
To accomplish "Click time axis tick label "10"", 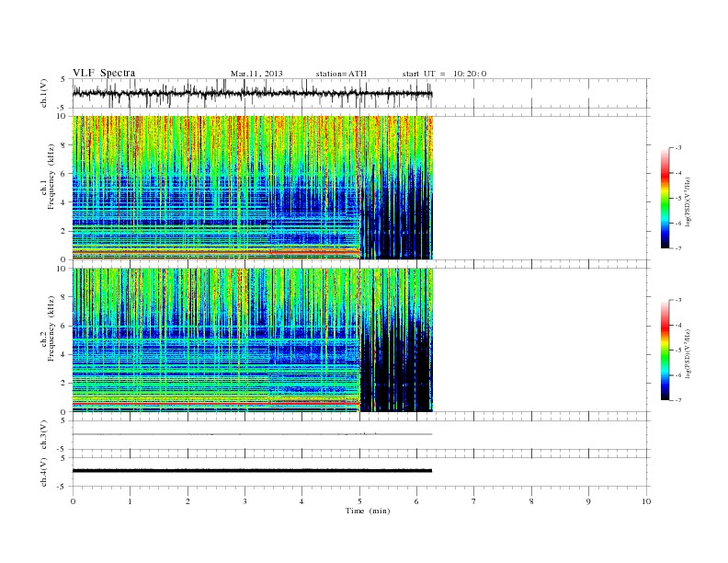I will pyautogui.click(x=646, y=501).
